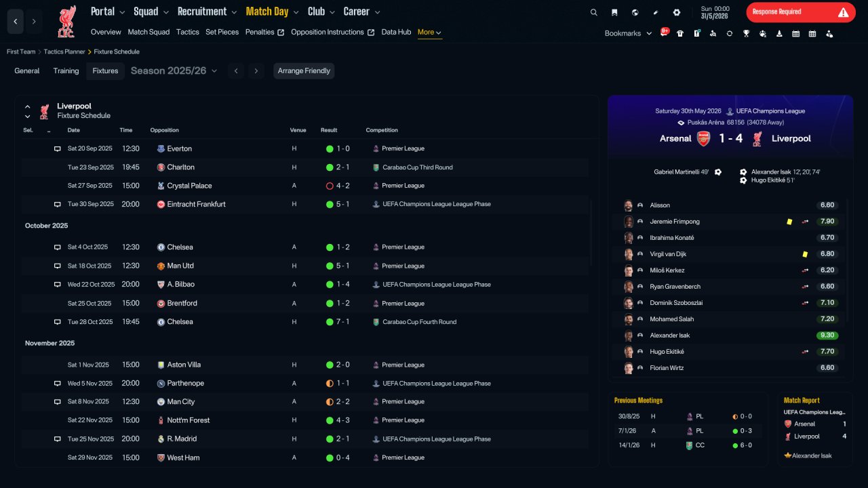Screen dimensions: 868x488
Task: Click the TV icon on Man City fixture row
Action: 58,402
